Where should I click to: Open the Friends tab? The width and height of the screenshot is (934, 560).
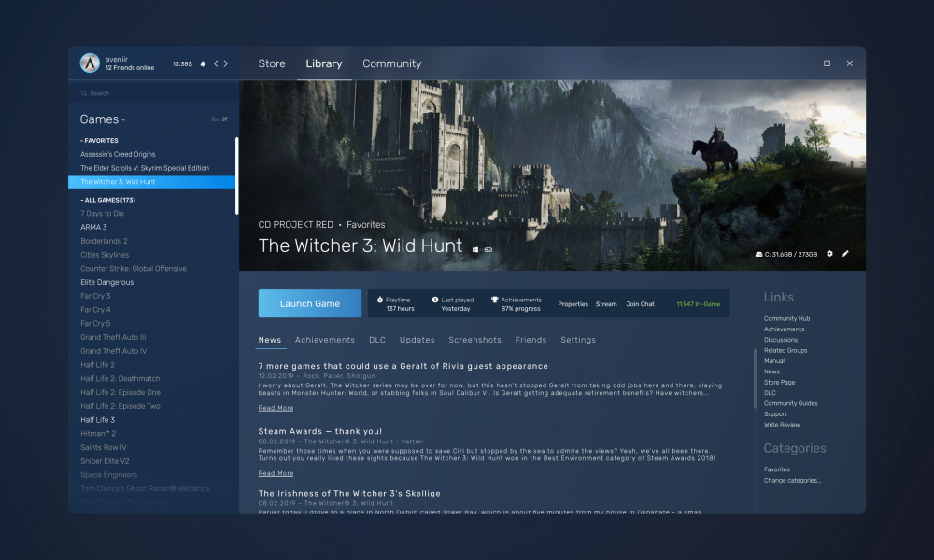(x=531, y=340)
